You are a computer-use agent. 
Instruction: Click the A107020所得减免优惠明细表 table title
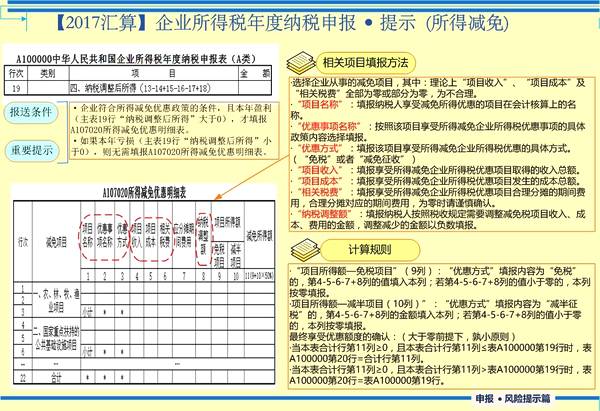coord(145,192)
